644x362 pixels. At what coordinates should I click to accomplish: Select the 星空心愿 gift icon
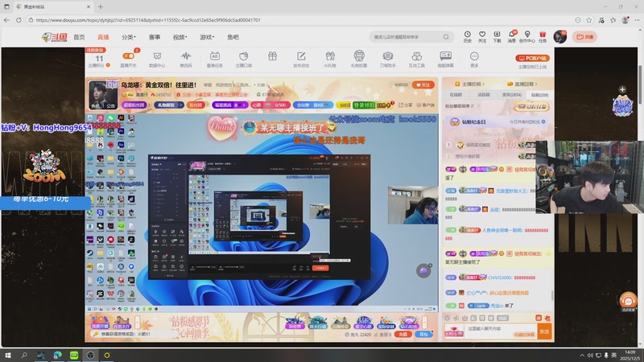364,323
